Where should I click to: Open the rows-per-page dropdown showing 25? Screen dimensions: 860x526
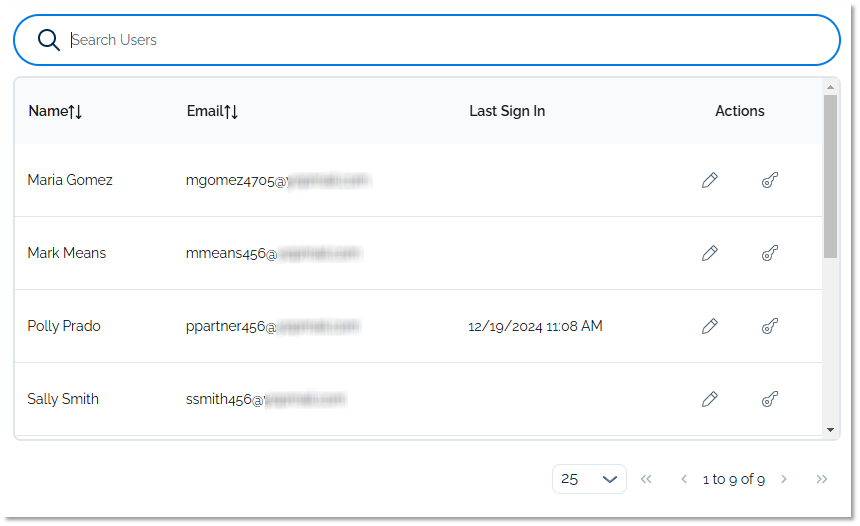point(589,479)
